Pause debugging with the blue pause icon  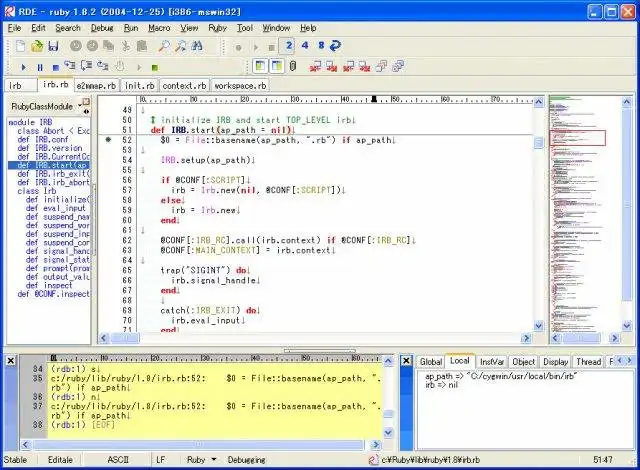[40, 67]
